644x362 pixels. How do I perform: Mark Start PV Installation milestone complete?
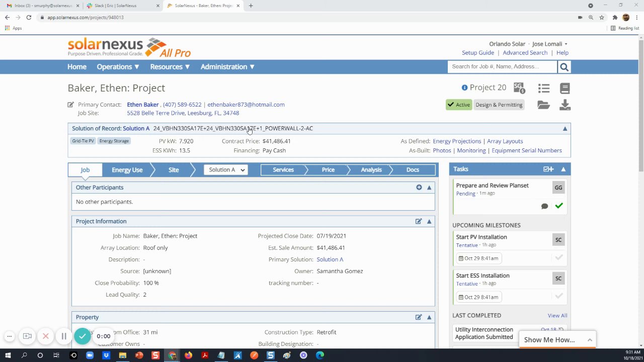558,257
